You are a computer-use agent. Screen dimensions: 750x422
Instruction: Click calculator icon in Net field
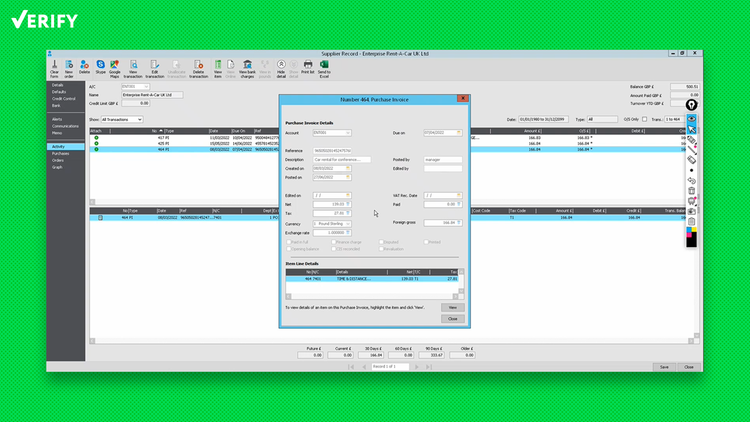click(348, 204)
